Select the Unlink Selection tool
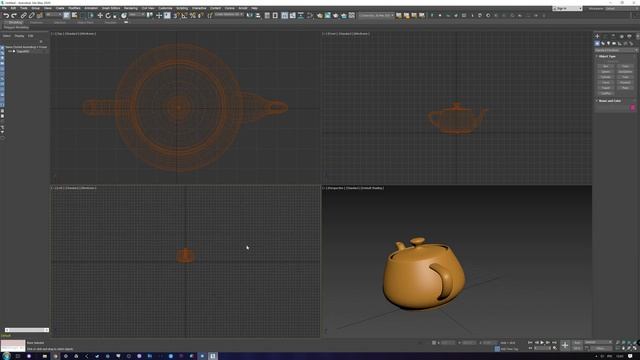The width and height of the screenshot is (640, 360). click(x=31, y=16)
